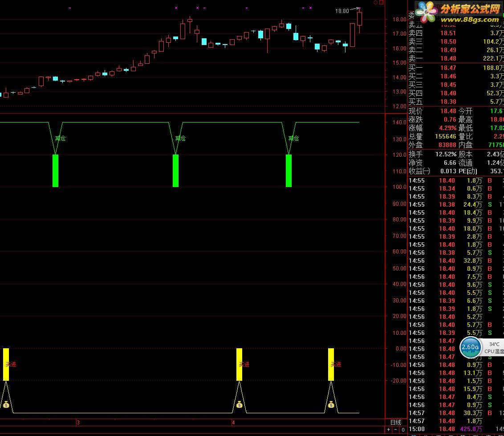This screenshot has height=436, width=504.
Task: Click the -20.00 indicator axis label
Action: (398, 380)
